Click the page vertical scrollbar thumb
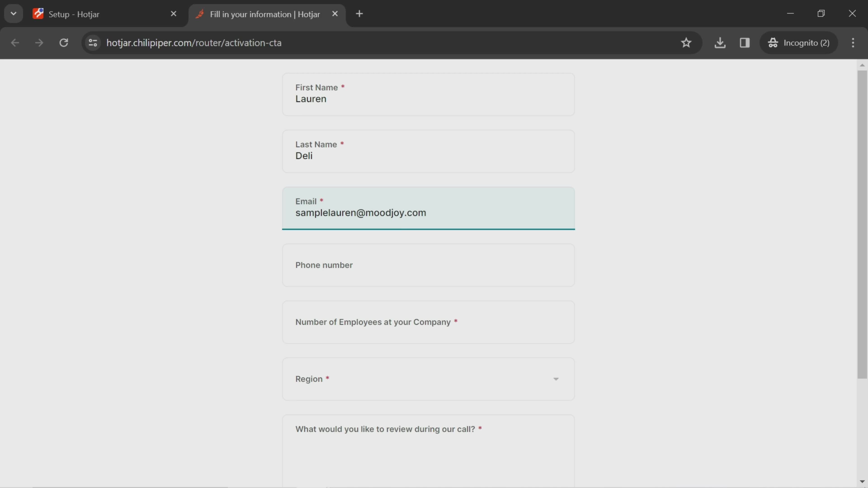This screenshot has width=868, height=488. tap(862, 225)
